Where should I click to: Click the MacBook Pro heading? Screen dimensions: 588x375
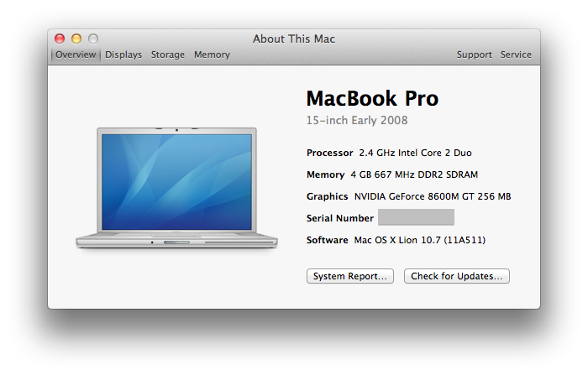pos(372,98)
